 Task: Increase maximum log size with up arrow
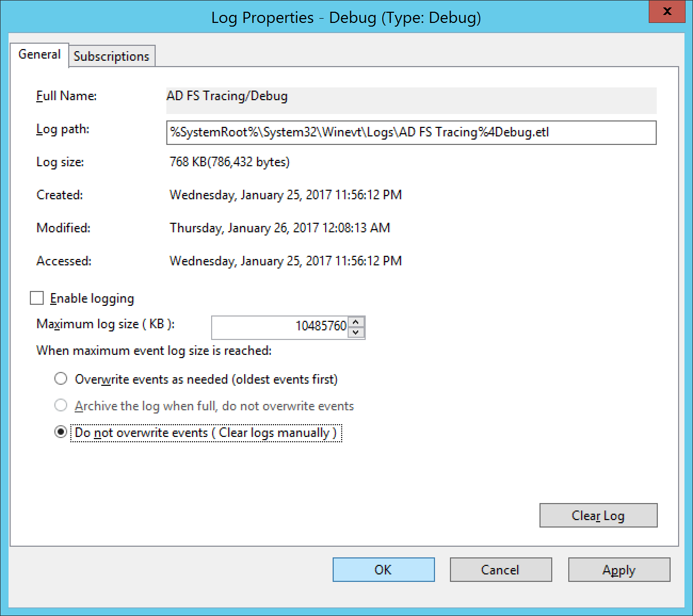click(x=356, y=321)
